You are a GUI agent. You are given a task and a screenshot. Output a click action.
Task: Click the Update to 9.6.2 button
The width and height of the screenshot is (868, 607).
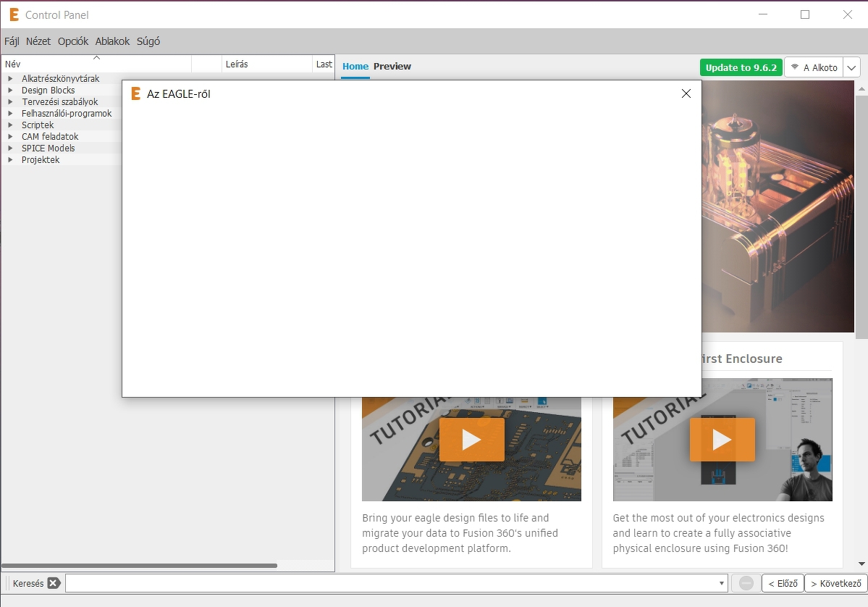(741, 67)
